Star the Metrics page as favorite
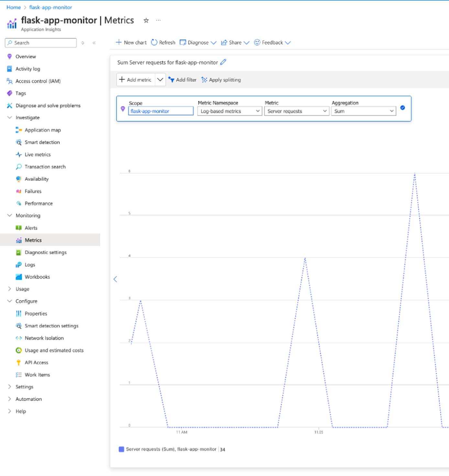The width and height of the screenshot is (449, 476). (146, 20)
